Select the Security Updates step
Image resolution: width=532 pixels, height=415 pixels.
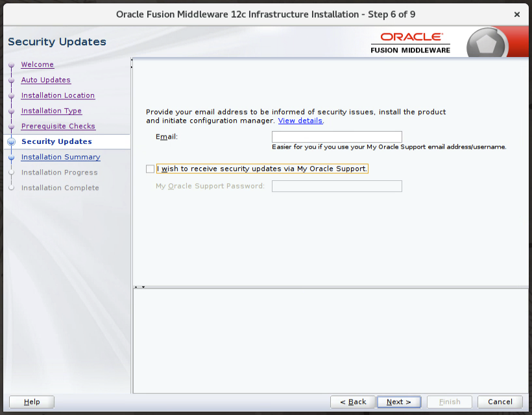[x=56, y=141]
